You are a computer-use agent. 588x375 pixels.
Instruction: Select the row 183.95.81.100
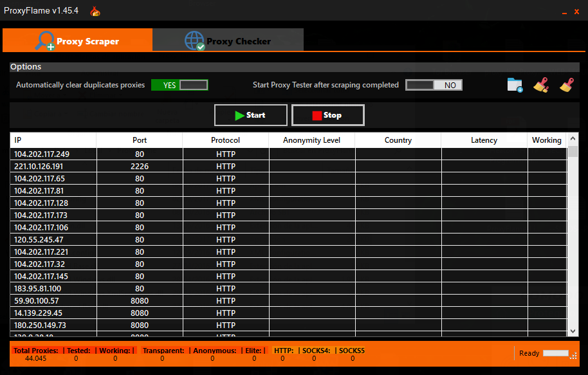(x=288, y=289)
